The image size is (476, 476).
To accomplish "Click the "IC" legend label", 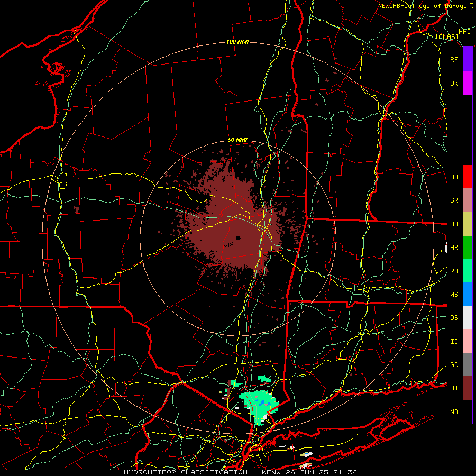I will tap(454, 342).
